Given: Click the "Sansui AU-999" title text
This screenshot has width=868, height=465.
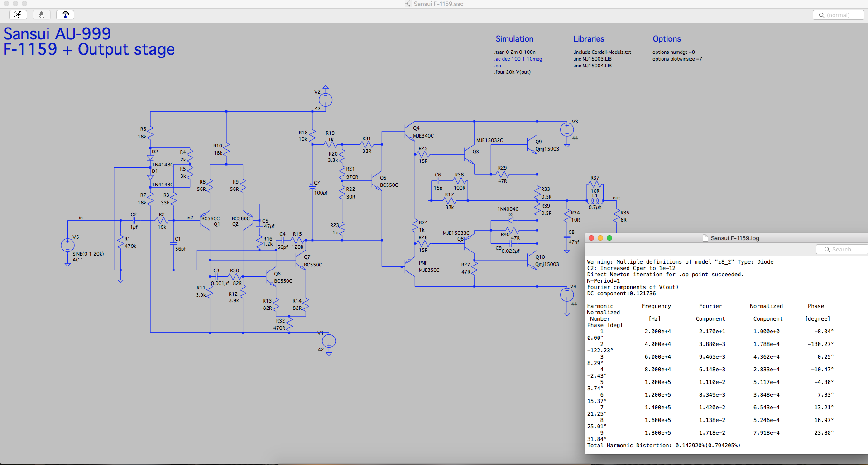Looking at the screenshot, I should pyautogui.click(x=57, y=34).
